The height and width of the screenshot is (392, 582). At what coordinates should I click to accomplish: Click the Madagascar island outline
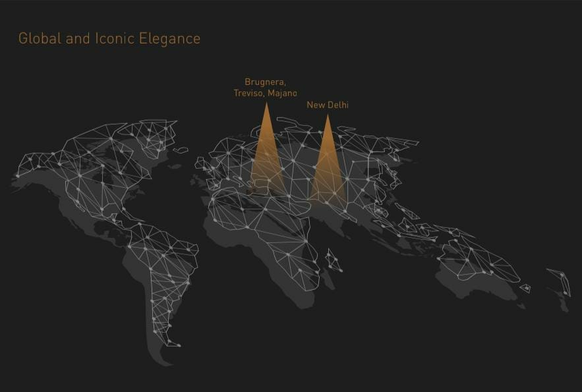click(x=335, y=260)
